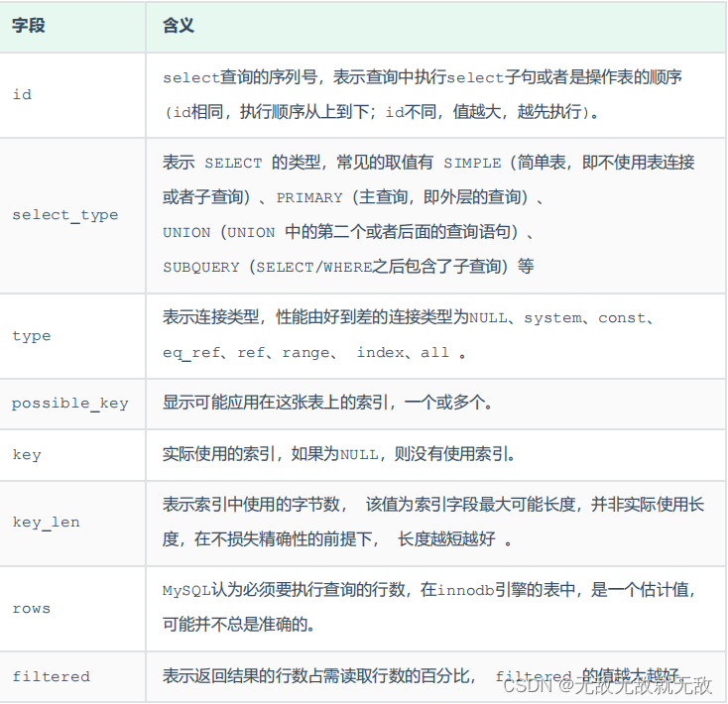The height and width of the screenshot is (704, 728).
Task: Click the description '显示可能应用在这张表上的索引'
Action: (327, 403)
